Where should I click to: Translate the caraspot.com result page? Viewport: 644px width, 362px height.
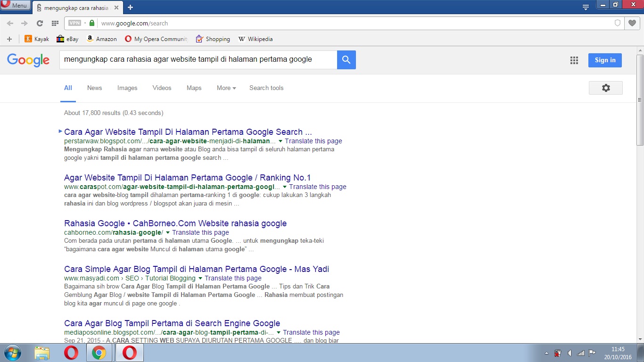click(x=318, y=187)
